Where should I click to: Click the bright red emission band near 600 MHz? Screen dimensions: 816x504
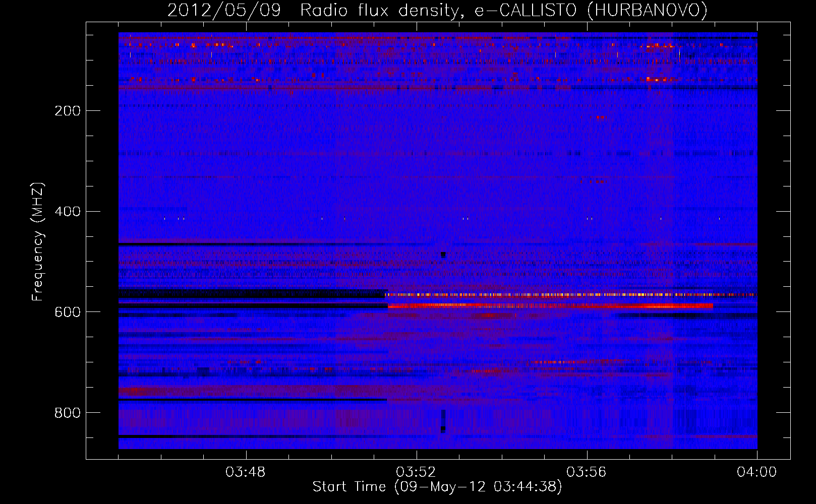(550, 305)
